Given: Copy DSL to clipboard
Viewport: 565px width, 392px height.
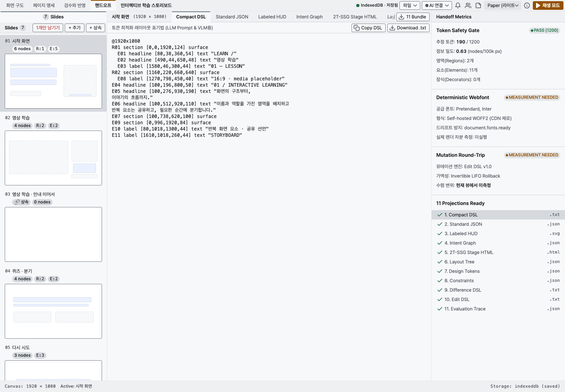Looking at the screenshot, I should click(368, 28).
